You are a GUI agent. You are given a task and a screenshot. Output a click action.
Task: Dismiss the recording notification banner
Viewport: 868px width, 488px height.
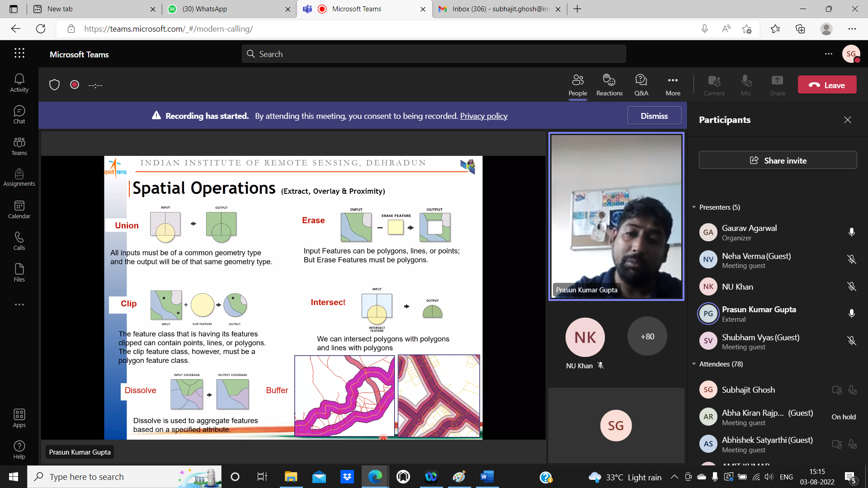tap(654, 116)
